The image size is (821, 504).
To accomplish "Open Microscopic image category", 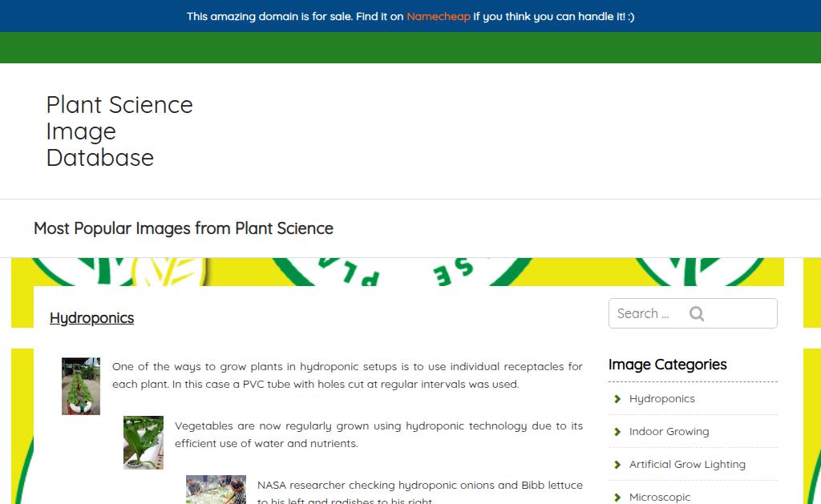I will [x=659, y=497].
